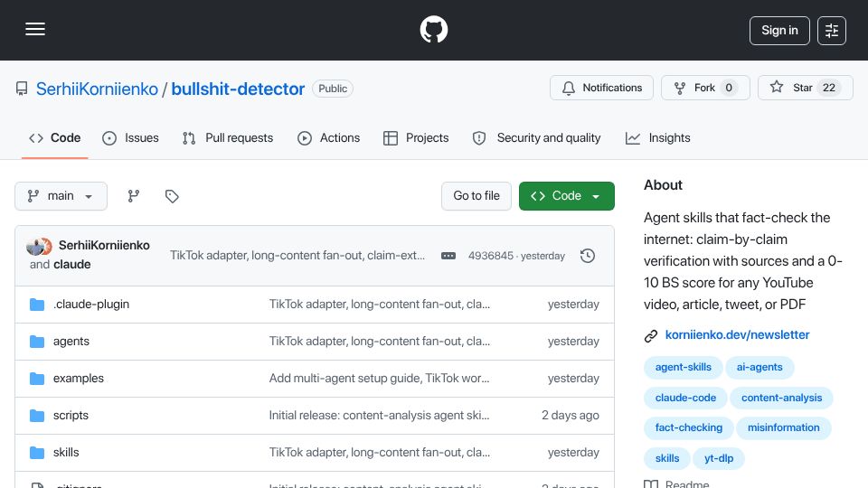
Task: View tags icon
Action: (x=172, y=196)
